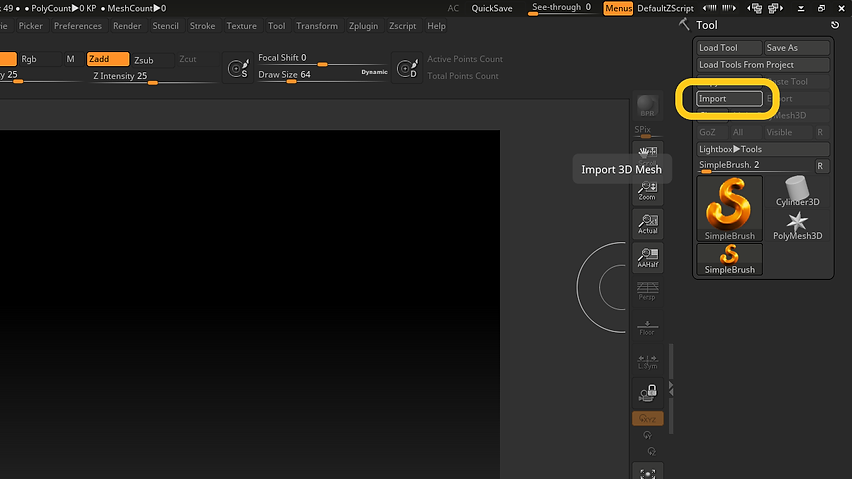Adjust the Focal Shift slider
Viewport: 852px width, 479px height.
coord(321,60)
